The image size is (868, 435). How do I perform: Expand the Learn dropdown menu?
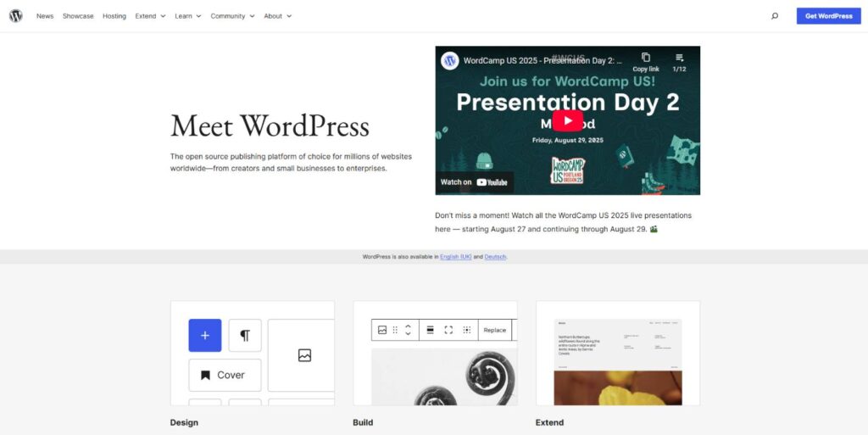188,16
